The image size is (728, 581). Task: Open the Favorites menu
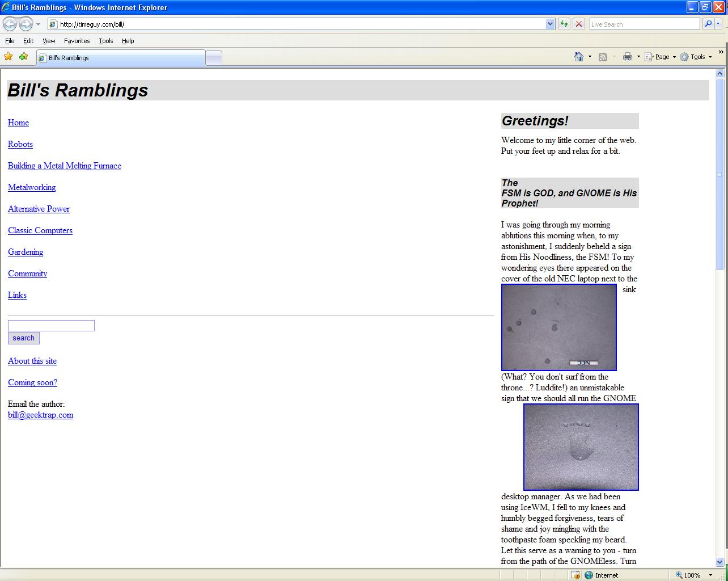(x=77, y=41)
